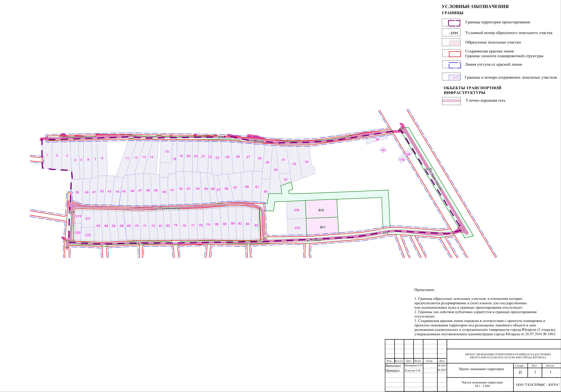The height and width of the screenshot is (392, 561).
Task: Click the 'ул. Труженников' street label
Action: click(x=167, y=209)
